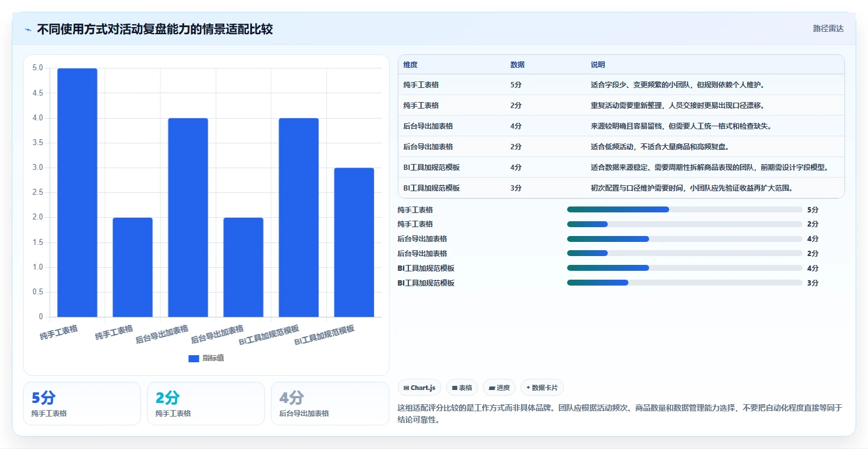
Task: Click the 数据卡片 tag chip
Action: 542,388
